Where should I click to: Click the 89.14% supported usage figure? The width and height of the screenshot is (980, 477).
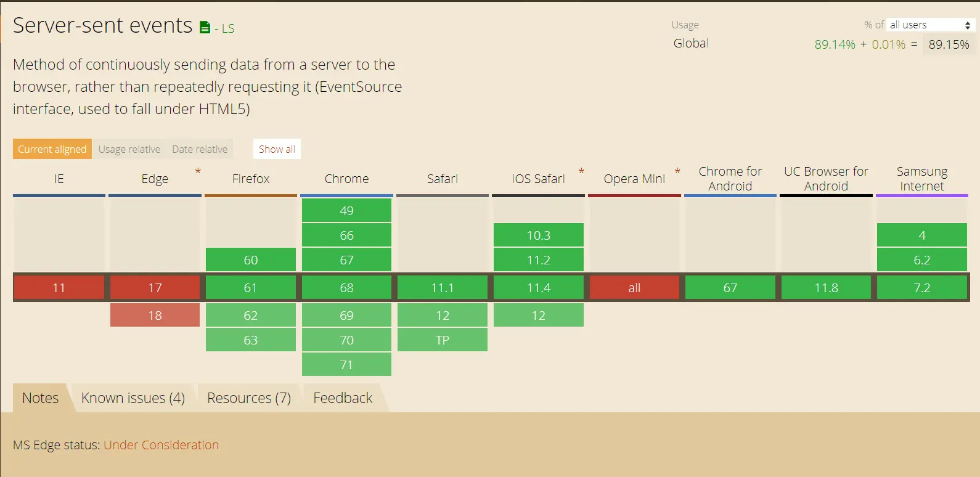tap(835, 44)
